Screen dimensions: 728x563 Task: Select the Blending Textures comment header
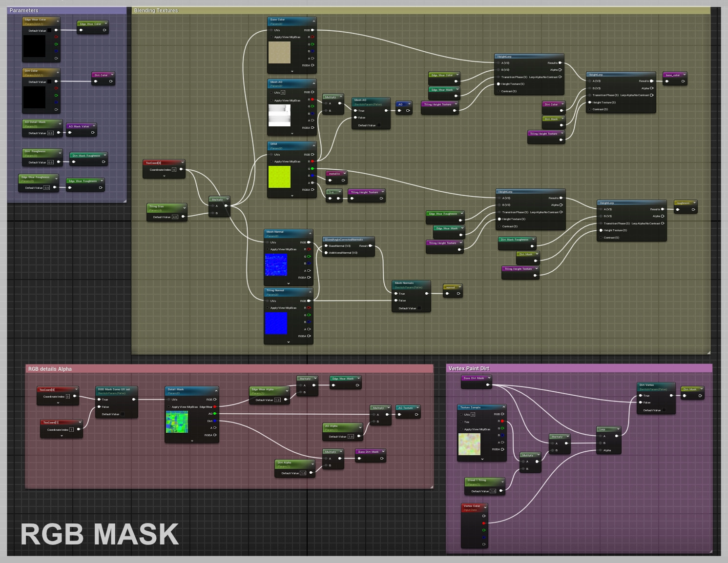coord(156,10)
